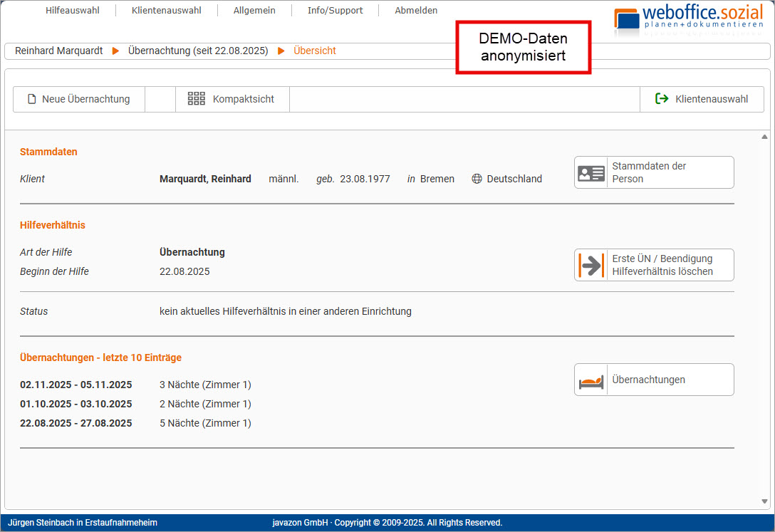The width and height of the screenshot is (775, 532).
Task: Click the arrow icon for Erste ÜN / Beendigung
Action: click(x=591, y=265)
